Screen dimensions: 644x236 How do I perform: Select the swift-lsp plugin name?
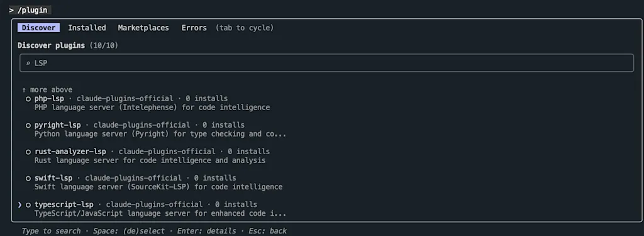coord(53,179)
